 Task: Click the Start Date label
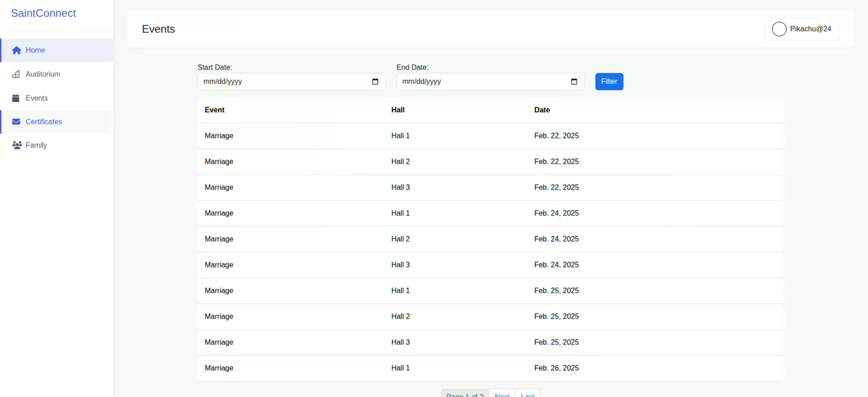coord(214,67)
